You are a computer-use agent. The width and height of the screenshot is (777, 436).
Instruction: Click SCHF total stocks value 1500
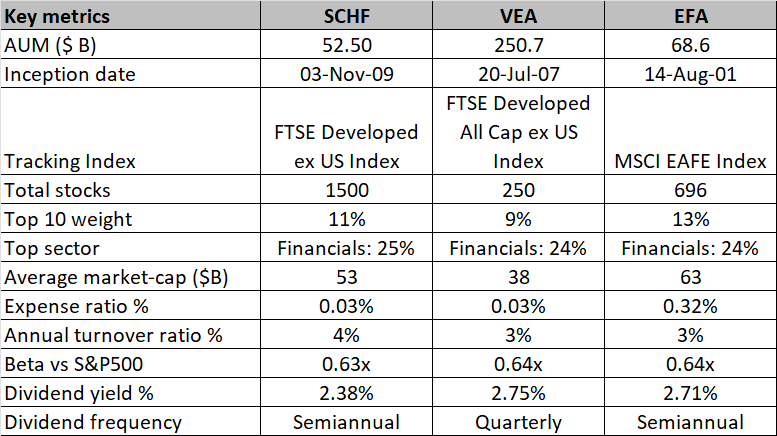point(343,190)
